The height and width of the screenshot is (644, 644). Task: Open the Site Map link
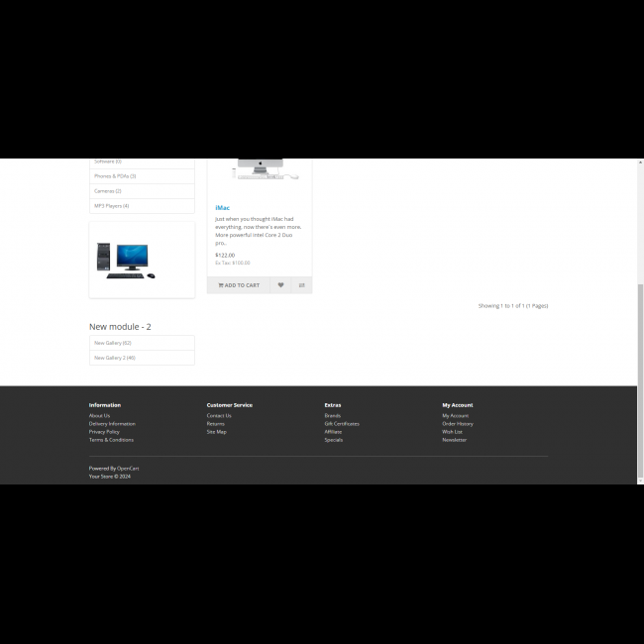pos(216,432)
